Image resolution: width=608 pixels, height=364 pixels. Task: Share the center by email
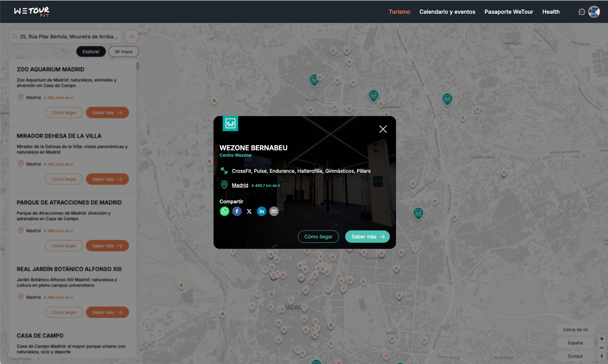click(274, 211)
